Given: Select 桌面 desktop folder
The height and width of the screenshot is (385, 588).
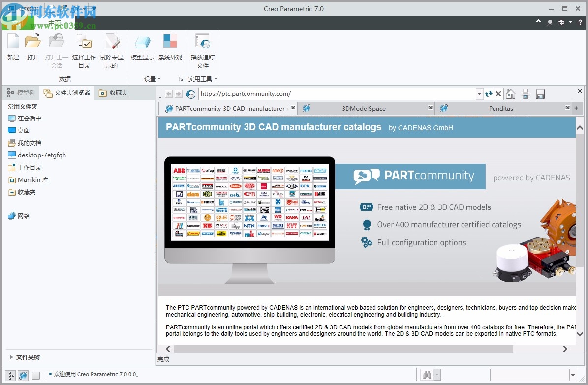Looking at the screenshot, I should pyautogui.click(x=24, y=130).
